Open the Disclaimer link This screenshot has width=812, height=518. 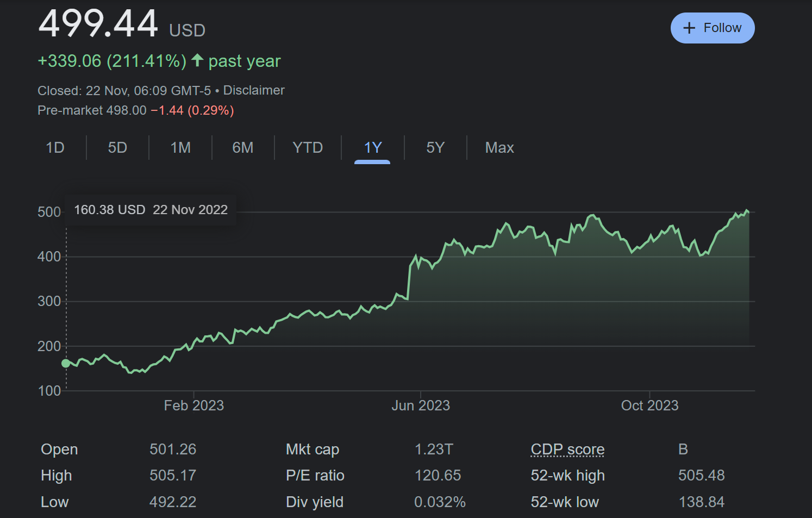[254, 90]
